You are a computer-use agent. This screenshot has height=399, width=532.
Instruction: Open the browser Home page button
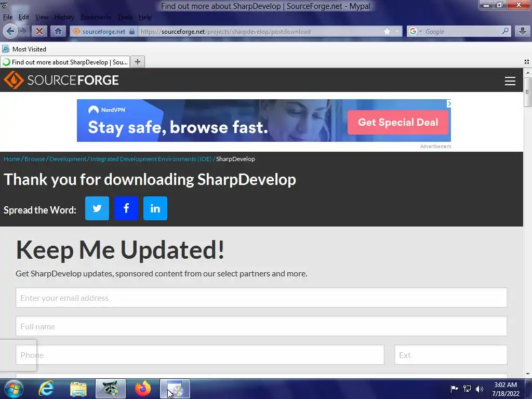[58, 32]
